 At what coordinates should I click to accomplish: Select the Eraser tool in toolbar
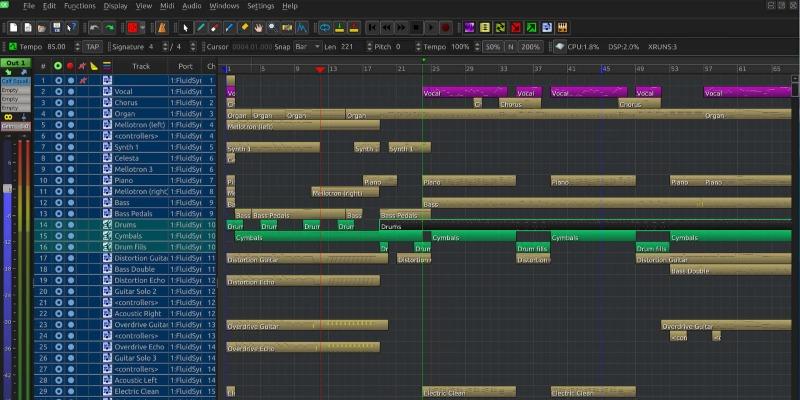click(216, 26)
